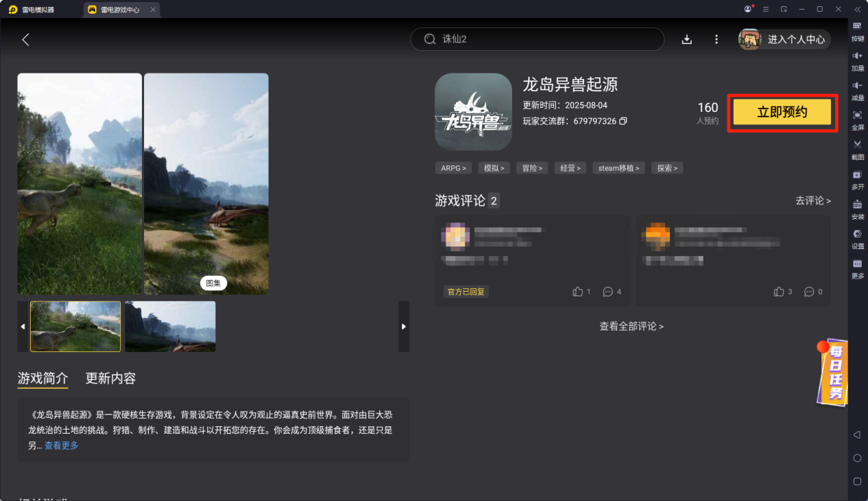868x501 pixels.
Task: Click the 游戏评论 heading
Action: [x=460, y=200]
